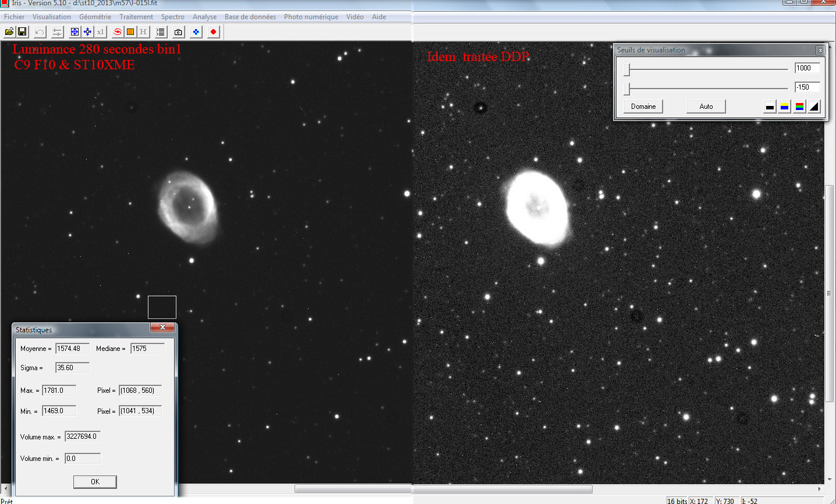Click the red swirl toolbar icon
The width and height of the screenshot is (836, 504).
(118, 32)
